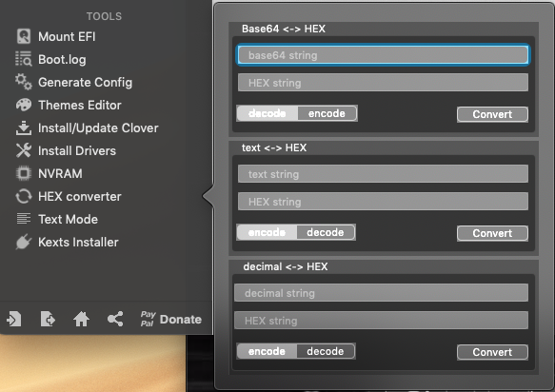555x392 pixels.
Task: Click the NVRAM chip icon
Action: (24, 173)
